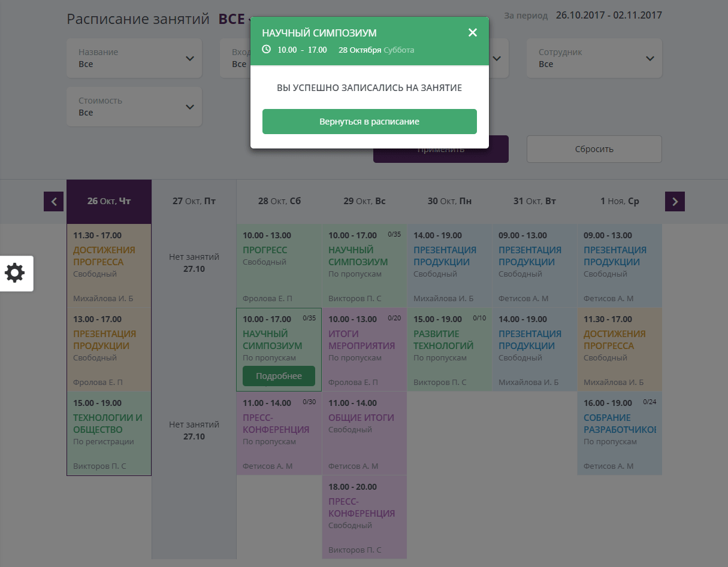Click the Сбросить button

pos(594,149)
